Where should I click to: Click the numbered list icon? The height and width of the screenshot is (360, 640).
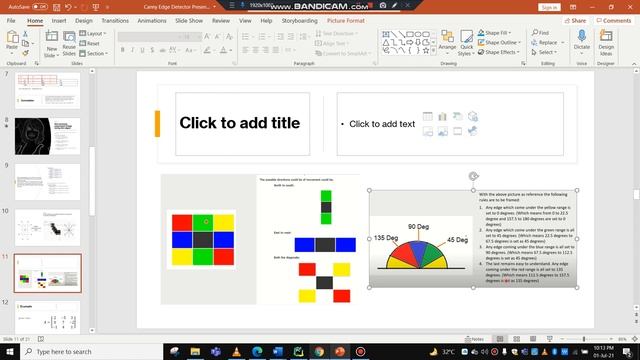pos(262,37)
